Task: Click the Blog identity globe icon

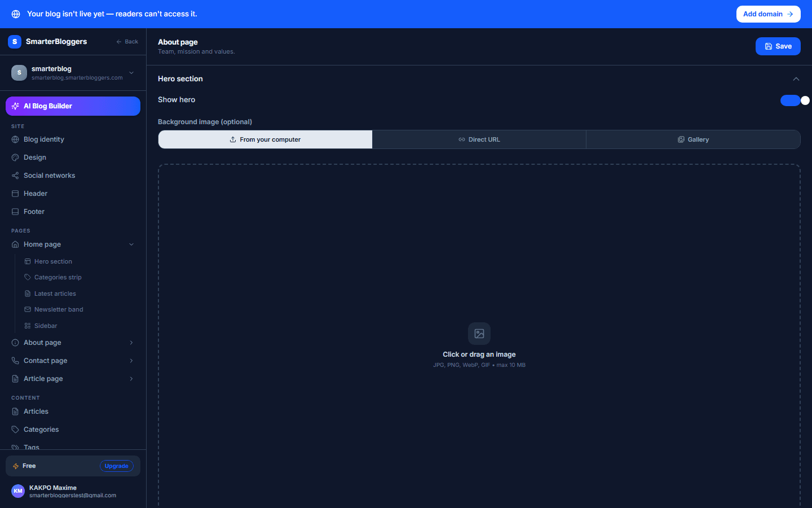Action: (15, 139)
